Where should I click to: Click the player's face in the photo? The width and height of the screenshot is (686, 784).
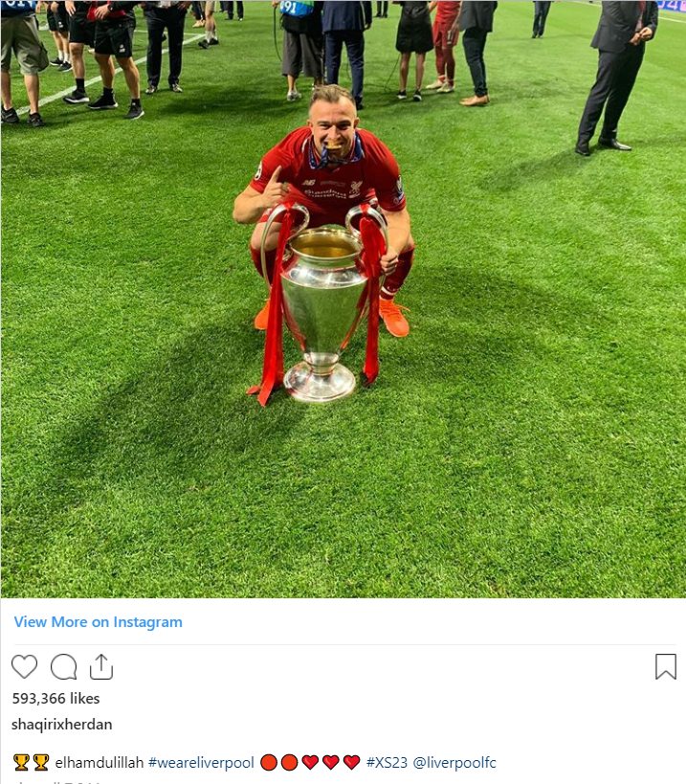coord(332,123)
